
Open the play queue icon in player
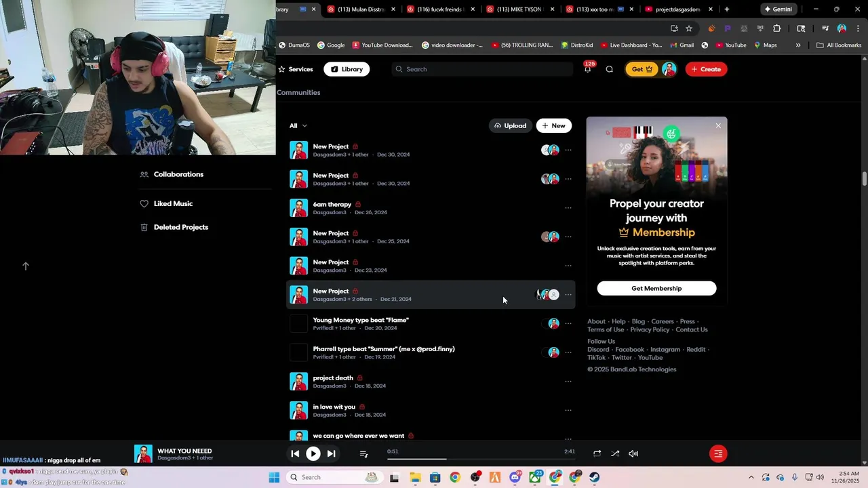(x=363, y=454)
